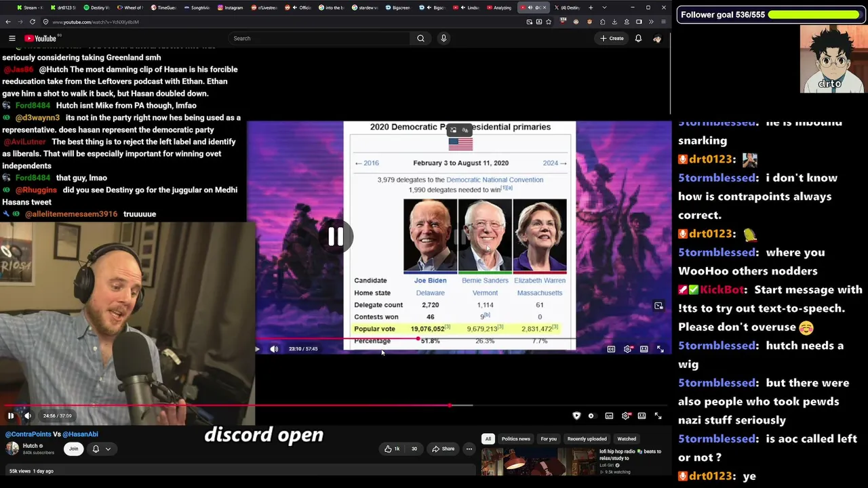Mute the embedded inner video
This screenshot has width=868, height=488.
(274, 349)
